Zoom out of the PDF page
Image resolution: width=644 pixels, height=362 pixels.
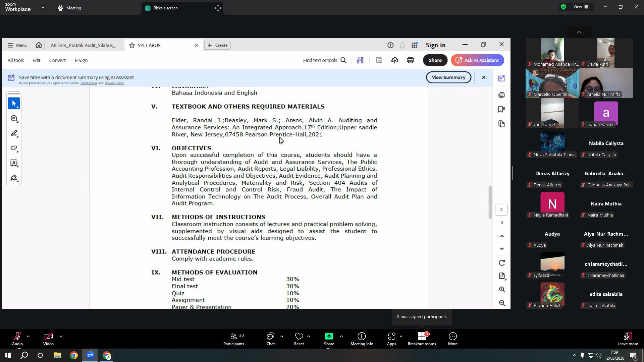(502, 303)
